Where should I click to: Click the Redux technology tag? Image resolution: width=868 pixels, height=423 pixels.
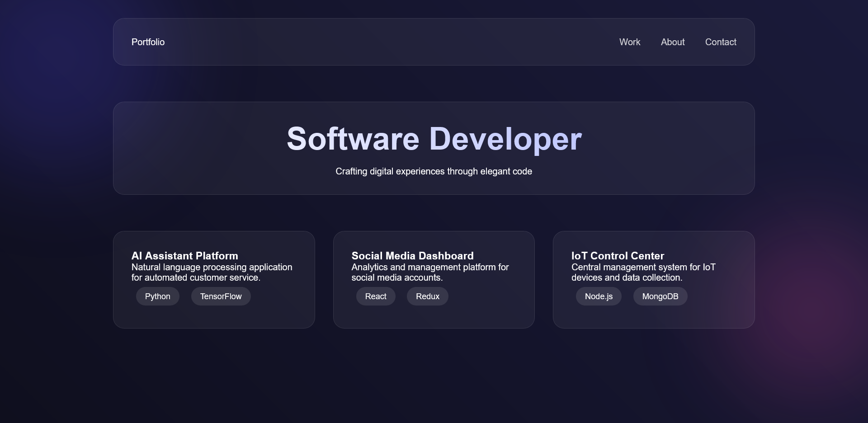[x=427, y=296]
